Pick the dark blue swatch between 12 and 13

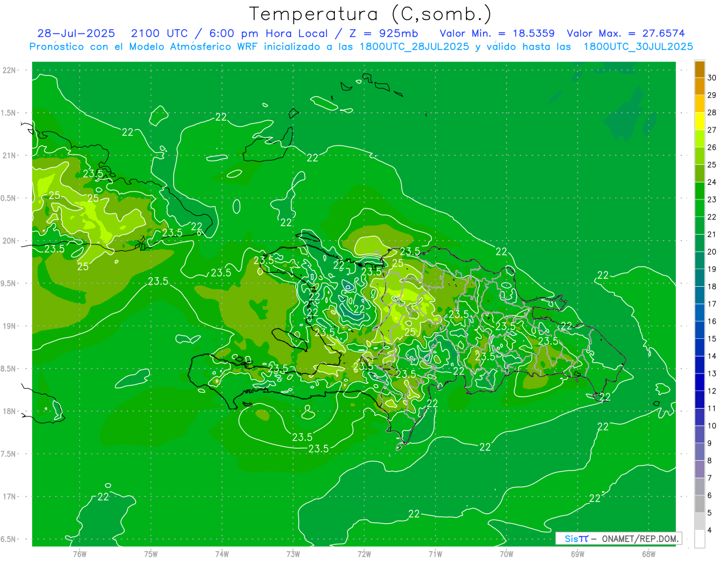pyautogui.click(x=699, y=383)
